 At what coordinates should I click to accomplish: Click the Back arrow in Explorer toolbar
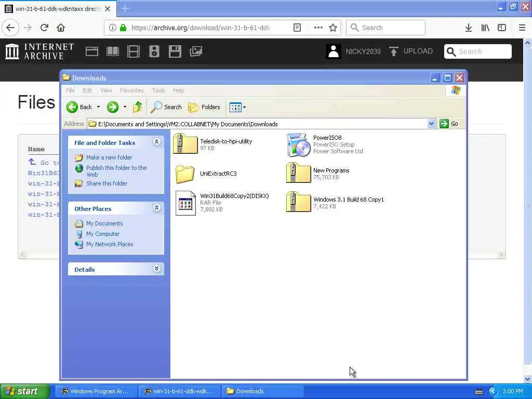coord(79,107)
